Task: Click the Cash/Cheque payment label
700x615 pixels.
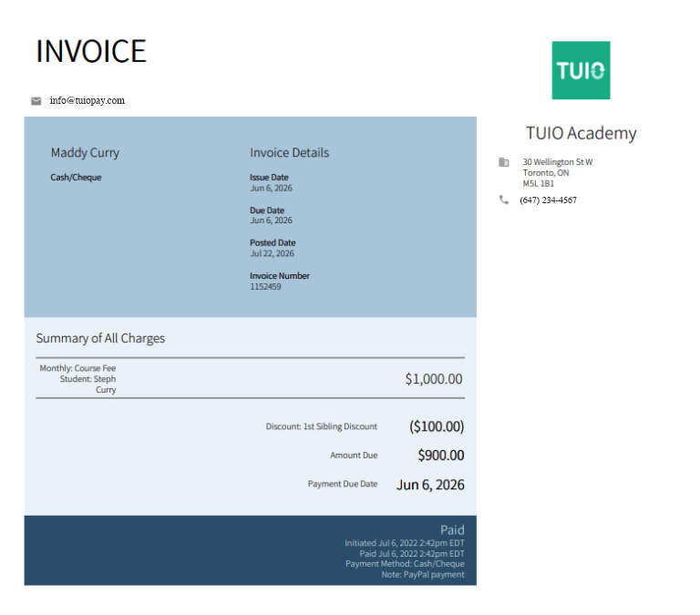Action: click(x=76, y=177)
